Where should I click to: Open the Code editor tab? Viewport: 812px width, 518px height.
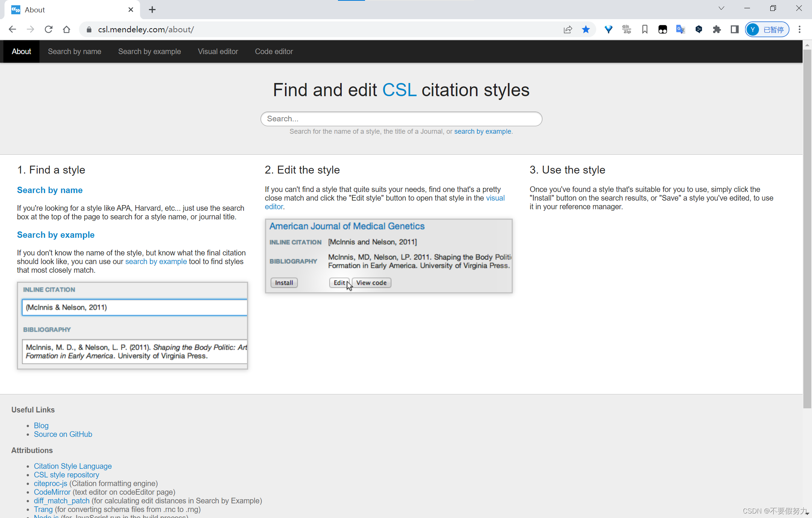click(273, 51)
